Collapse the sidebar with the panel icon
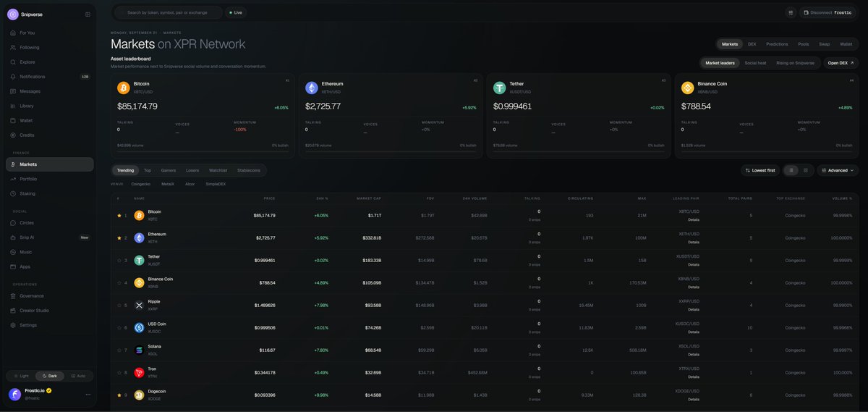Screen dimensions: 868x412 point(88,14)
